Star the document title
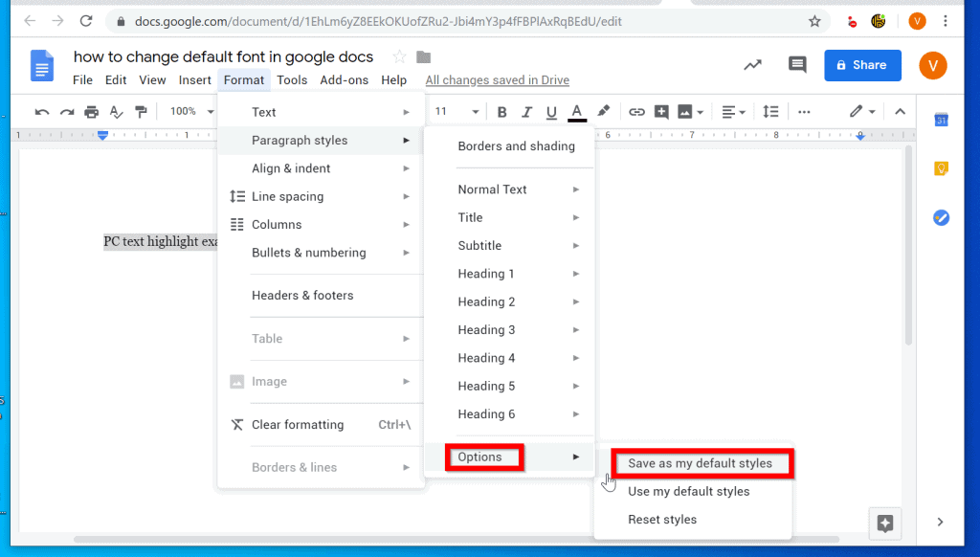 (x=399, y=56)
